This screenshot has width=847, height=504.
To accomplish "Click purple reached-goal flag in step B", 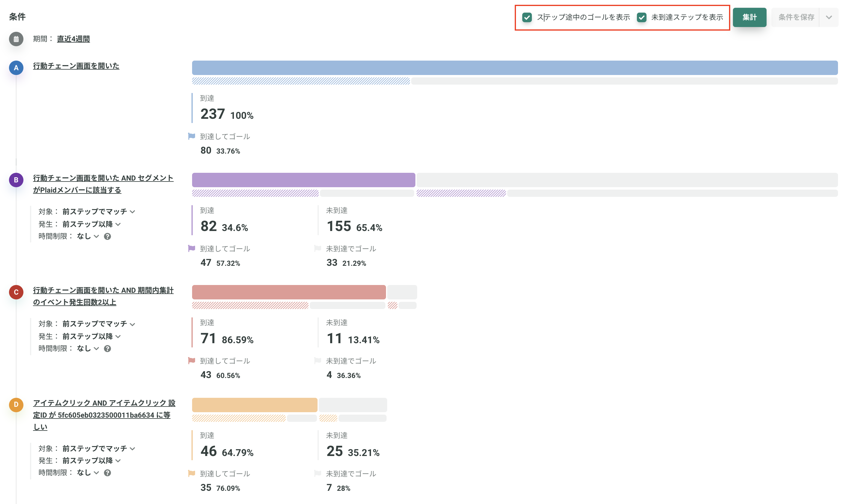I will (191, 248).
